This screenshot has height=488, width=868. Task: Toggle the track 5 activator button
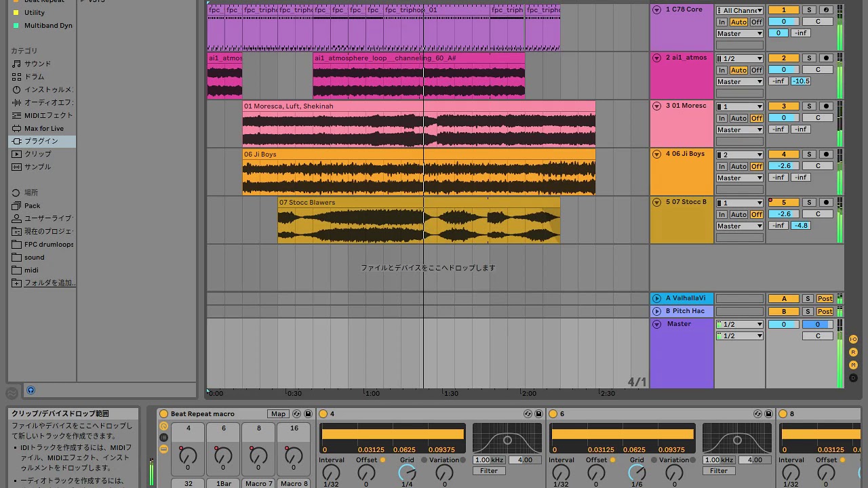pos(784,203)
